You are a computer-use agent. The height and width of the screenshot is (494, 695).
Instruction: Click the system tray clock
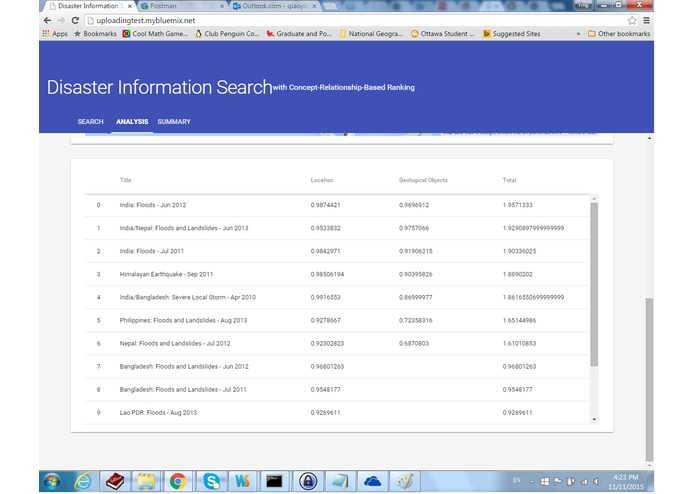(x=625, y=482)
